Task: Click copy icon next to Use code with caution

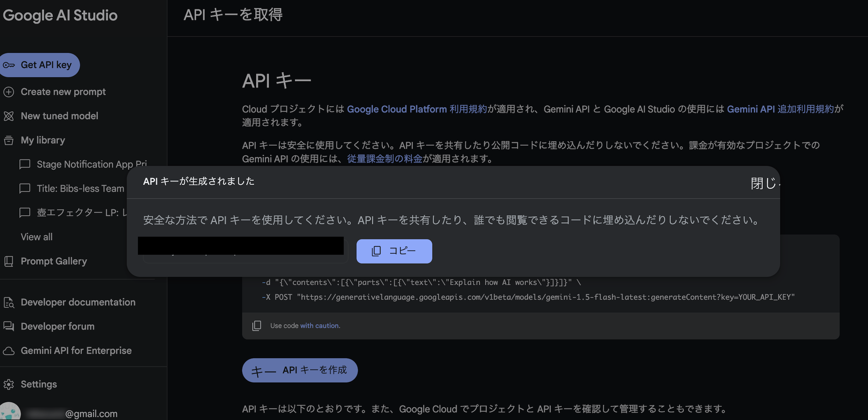Action: [x=257, y=325]
